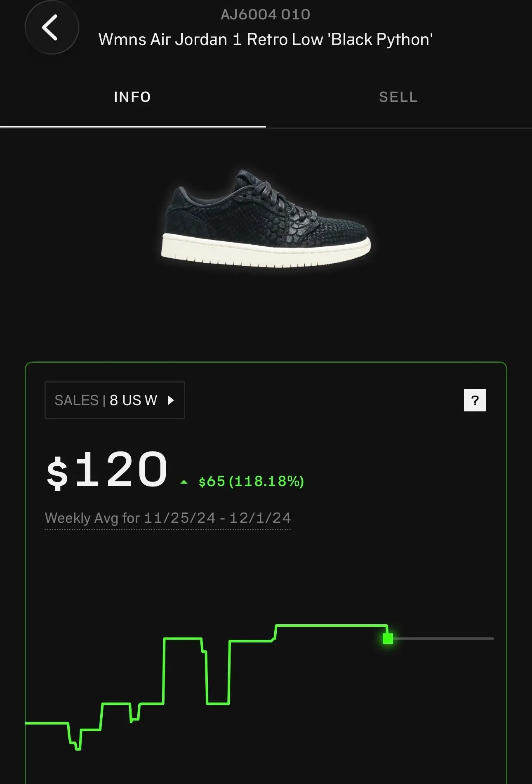The height and width of the screenshot is (784, 532).
Task: Select the 8 US W size text
Action: 134,400
